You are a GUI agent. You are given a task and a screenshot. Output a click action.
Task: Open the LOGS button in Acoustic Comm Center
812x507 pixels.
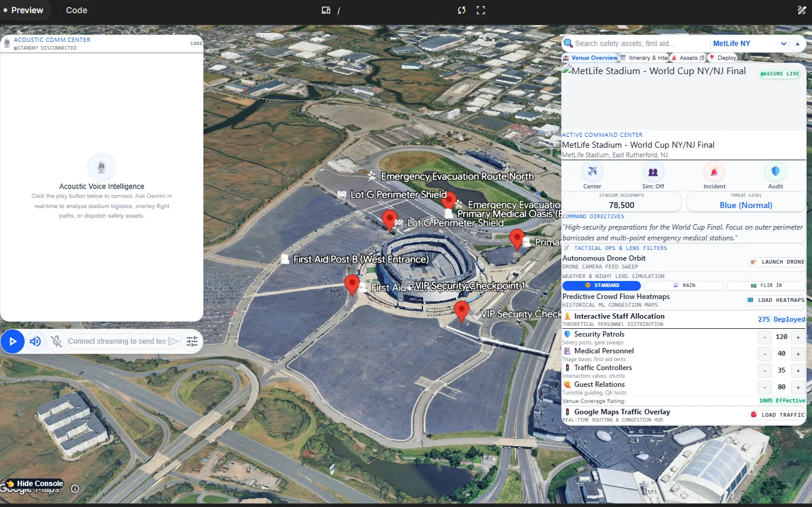196,43
